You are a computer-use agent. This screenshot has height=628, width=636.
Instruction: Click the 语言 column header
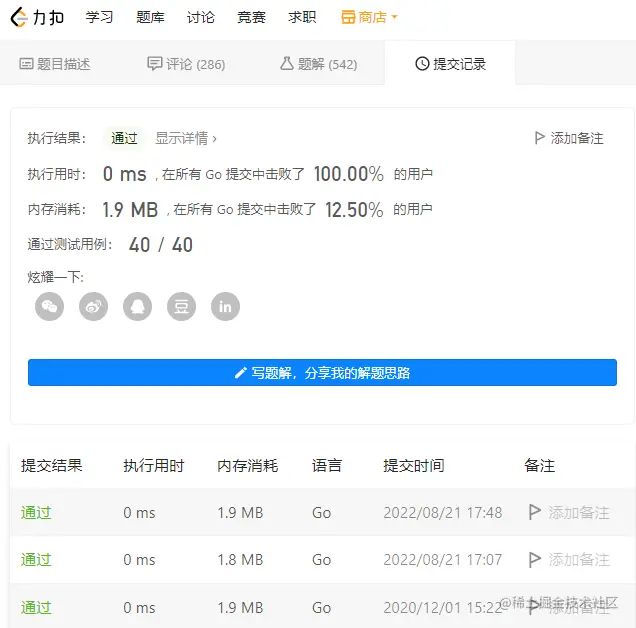click(327, 465)
